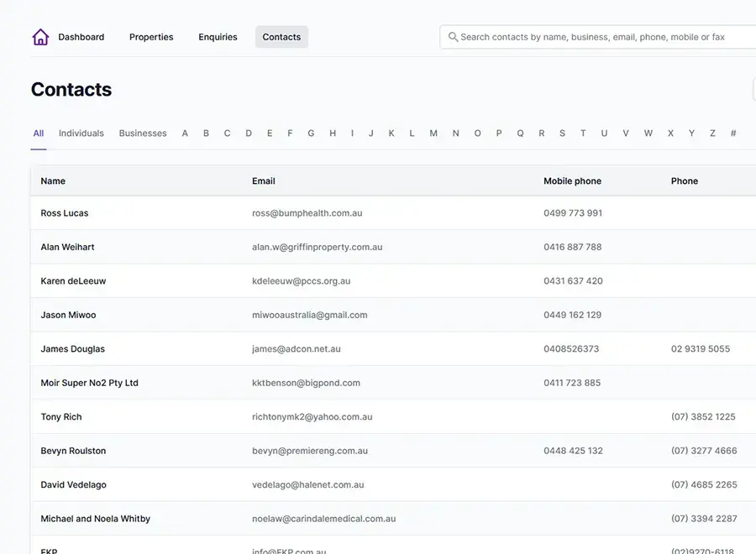756x554 pixels.
Task: Click the Name column header
Action: tap(53, 181)
